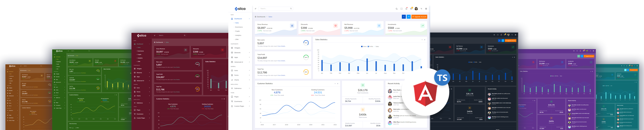The height and width of the screenshot is (130, 644).
Task: Click Justin Parr avatar in Recent Activity
Action: tap(390, 97)
